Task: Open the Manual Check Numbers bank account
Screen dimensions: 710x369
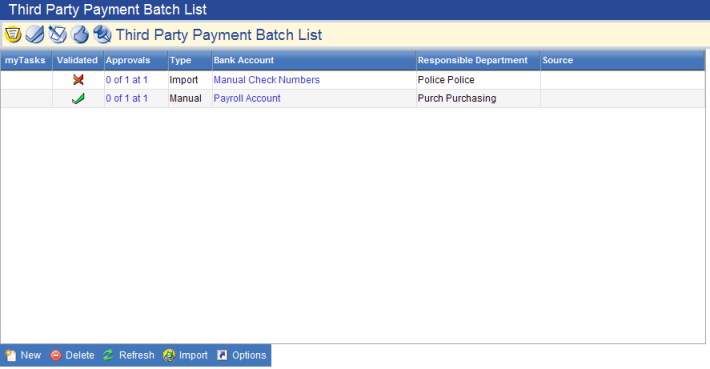Action: [x=267, y=80]
